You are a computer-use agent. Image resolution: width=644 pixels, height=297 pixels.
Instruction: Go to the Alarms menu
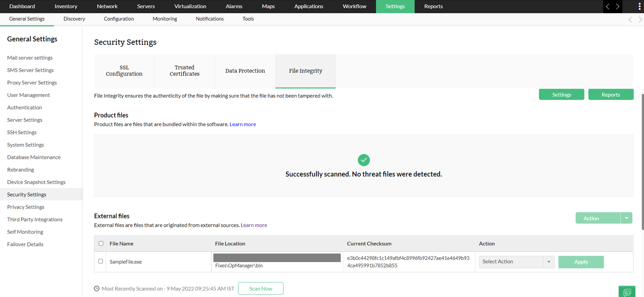tap(234, 6)
